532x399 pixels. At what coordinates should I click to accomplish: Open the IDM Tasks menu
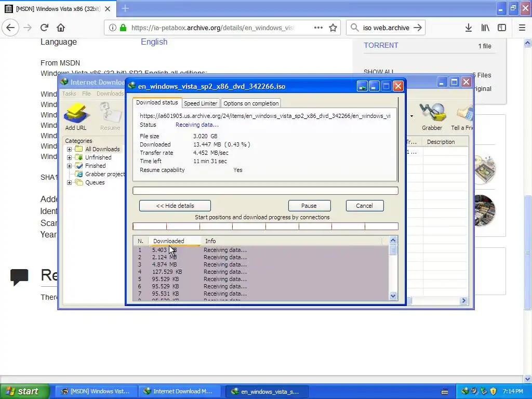69,94
